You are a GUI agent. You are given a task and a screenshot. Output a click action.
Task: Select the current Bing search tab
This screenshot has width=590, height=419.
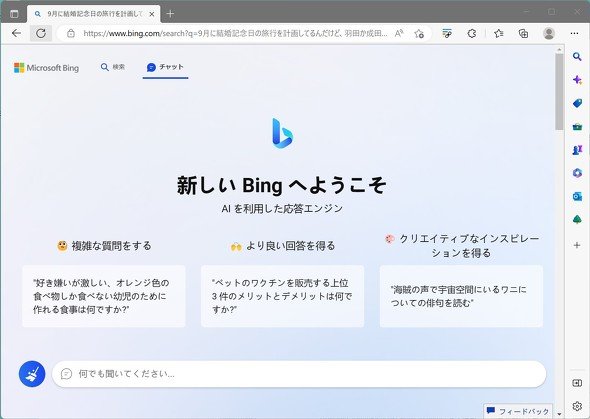[94, 14]
